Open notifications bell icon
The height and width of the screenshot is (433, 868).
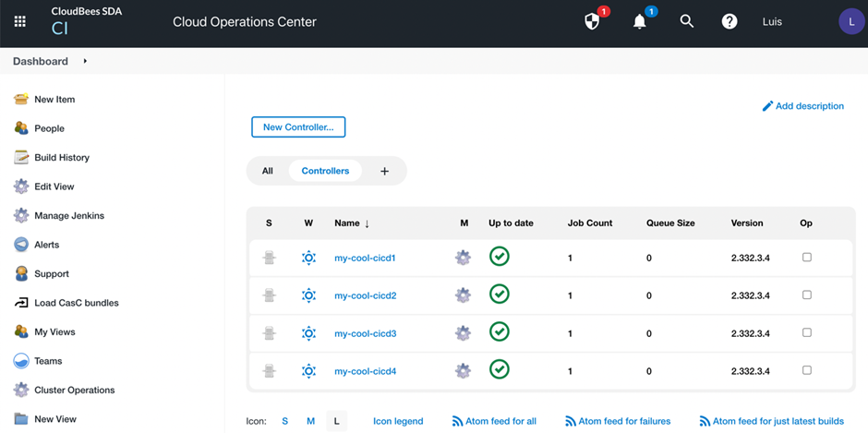click(x=639, y=21)
